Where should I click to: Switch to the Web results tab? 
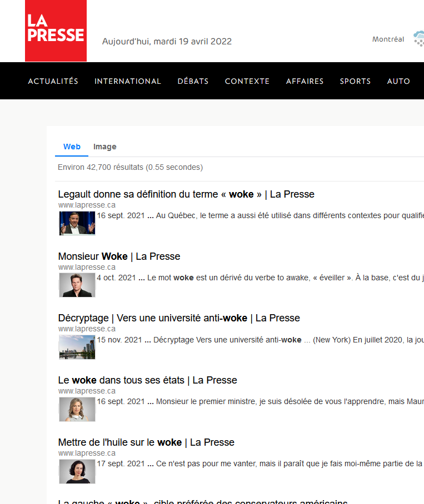72,147
